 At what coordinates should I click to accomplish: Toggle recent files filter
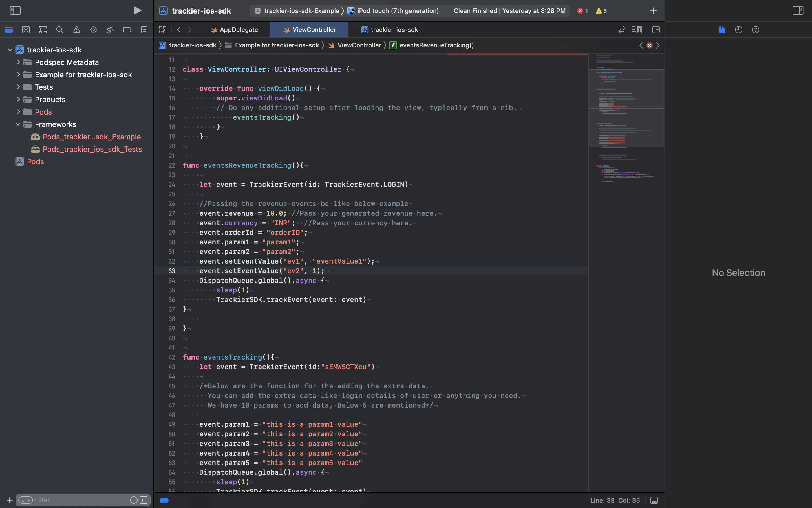(x=134, y=500)
